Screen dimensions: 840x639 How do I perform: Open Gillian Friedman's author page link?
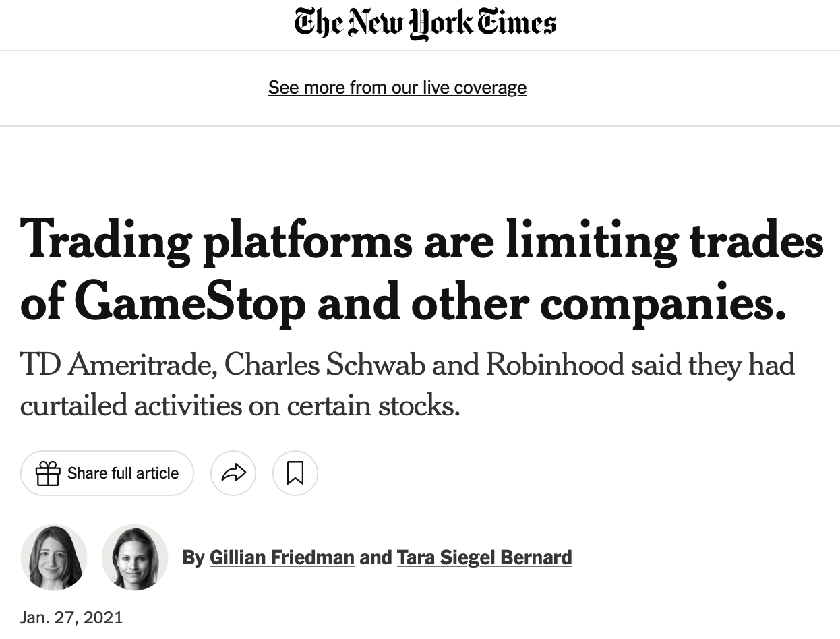(282, 557)
